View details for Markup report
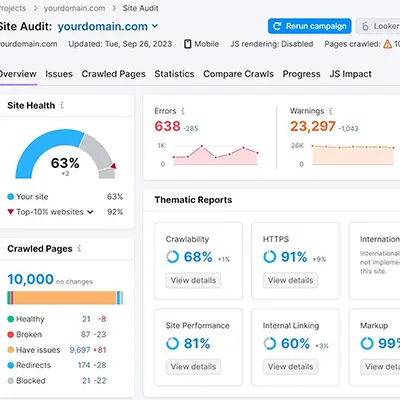 380,367
